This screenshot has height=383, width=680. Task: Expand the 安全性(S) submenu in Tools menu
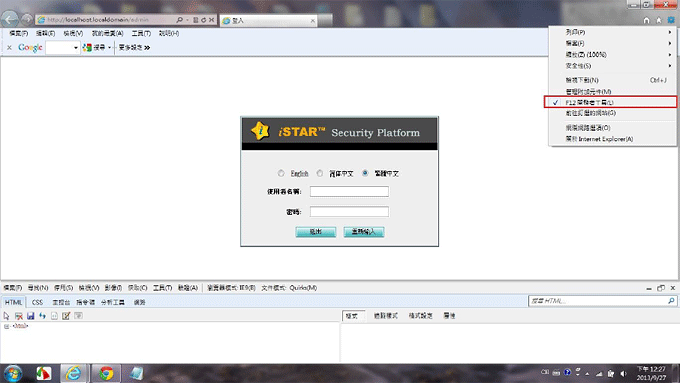(612, 66)
